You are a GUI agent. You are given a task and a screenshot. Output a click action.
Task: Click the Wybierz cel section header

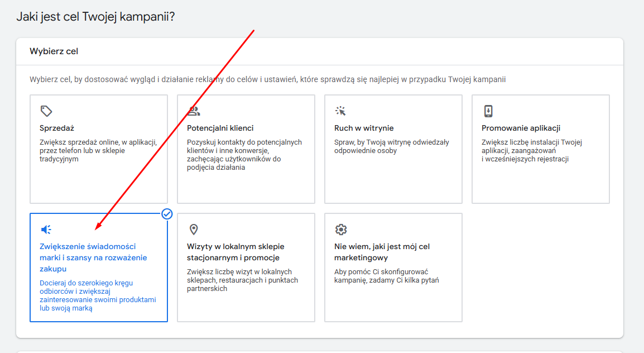[54, 51]
